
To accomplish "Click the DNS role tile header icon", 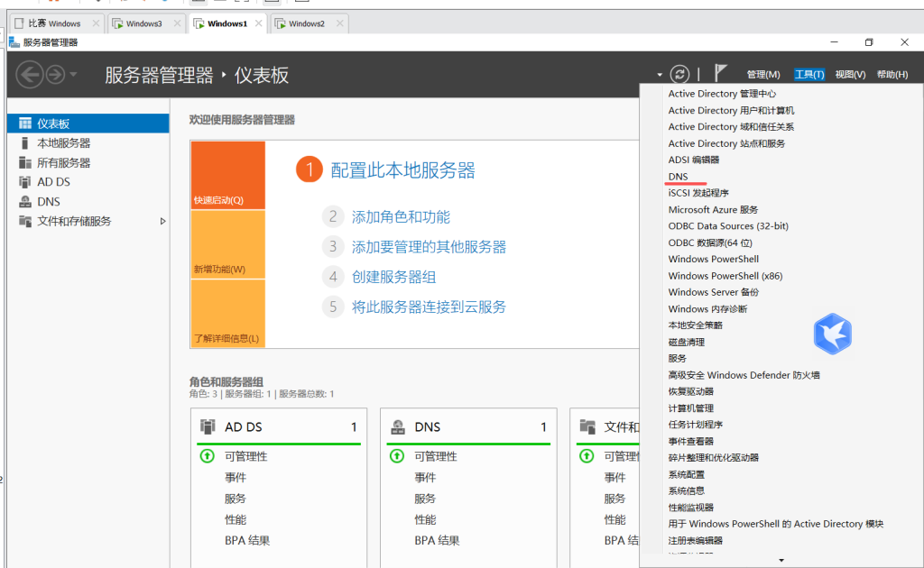I will point(397,427).
